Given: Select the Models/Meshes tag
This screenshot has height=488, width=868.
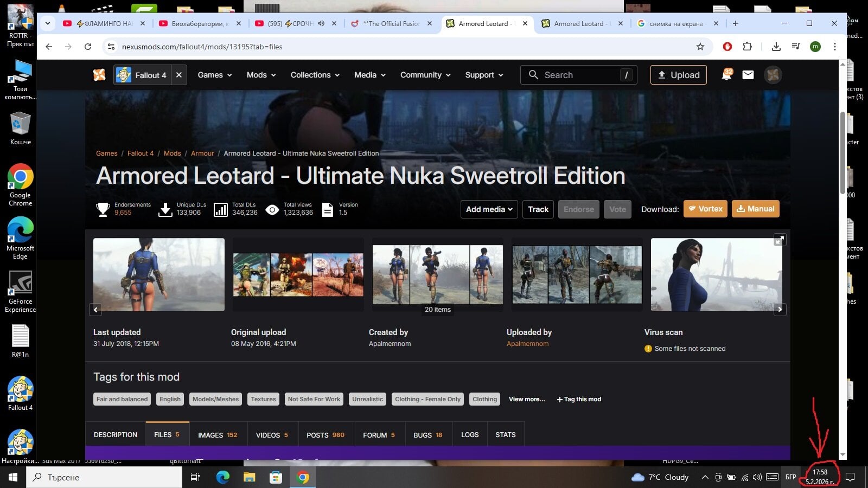Looking at the screenshot, I should click(215, 399).
